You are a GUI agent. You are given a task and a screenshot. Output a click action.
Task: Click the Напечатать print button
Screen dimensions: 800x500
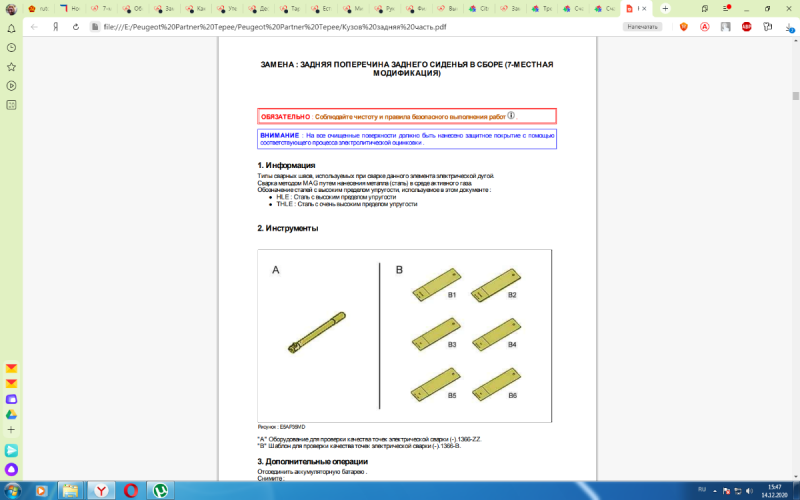click(642, 27)
